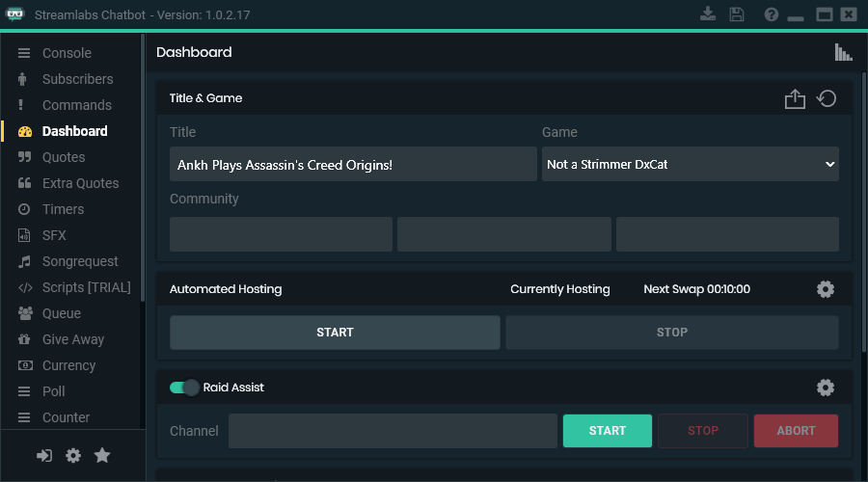868x482 pixels.
Task: Click the star icon in the sidebar footer
Action: pyautogui.click(x=102, y=456)
